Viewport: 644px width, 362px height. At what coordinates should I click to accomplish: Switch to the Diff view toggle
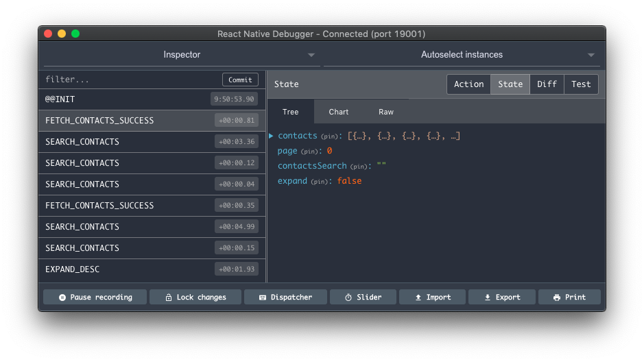[x=547, y=84]
